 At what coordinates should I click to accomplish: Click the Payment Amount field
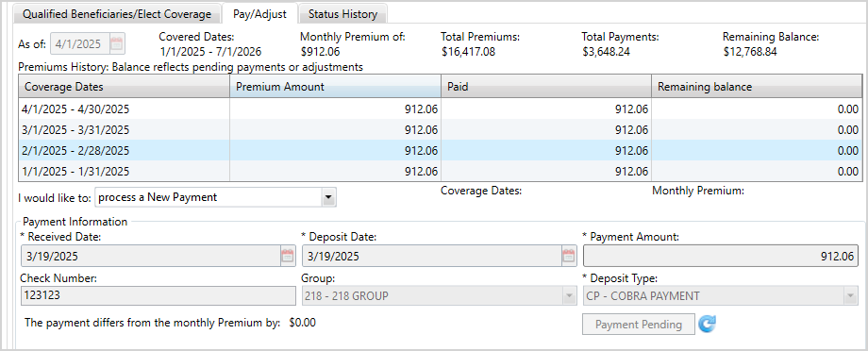(x=721, y=256)
